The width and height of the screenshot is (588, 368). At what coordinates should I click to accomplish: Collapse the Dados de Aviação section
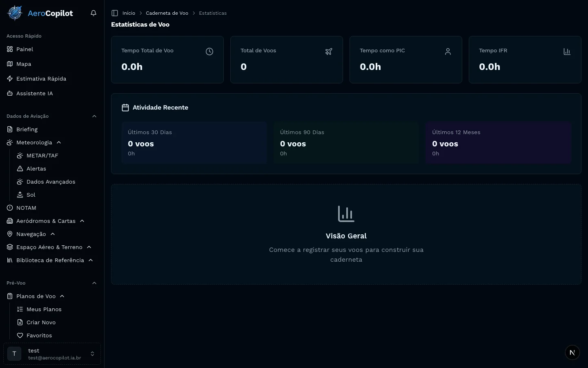pyautogui.click(x=94, y=116)
